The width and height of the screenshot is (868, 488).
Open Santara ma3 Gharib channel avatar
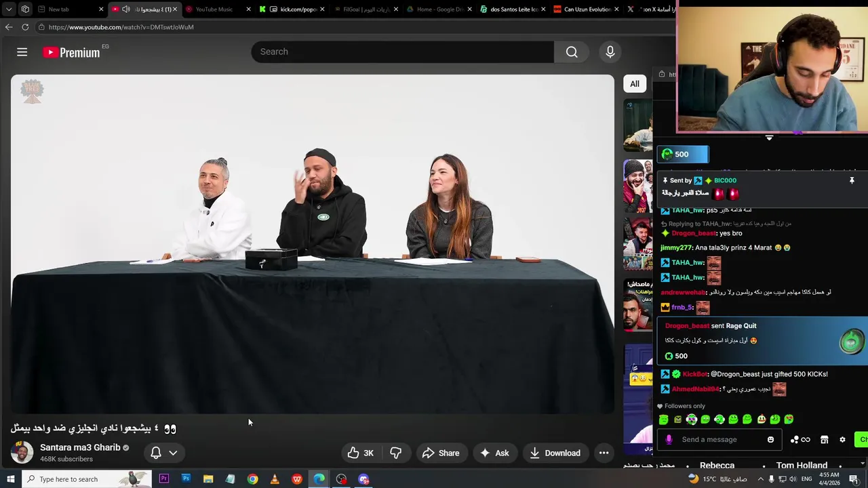tap(22, 453)
